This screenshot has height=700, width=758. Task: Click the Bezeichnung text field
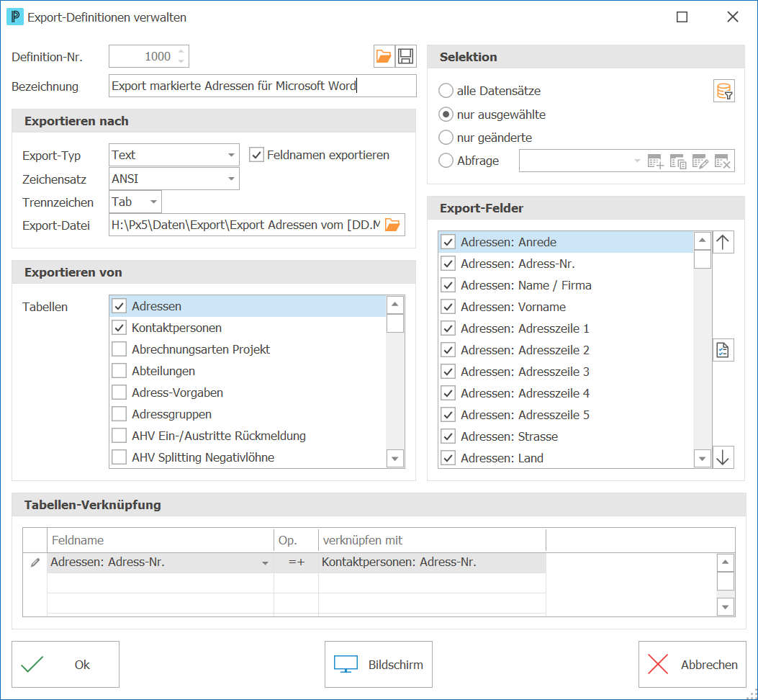tap(263, 86)
